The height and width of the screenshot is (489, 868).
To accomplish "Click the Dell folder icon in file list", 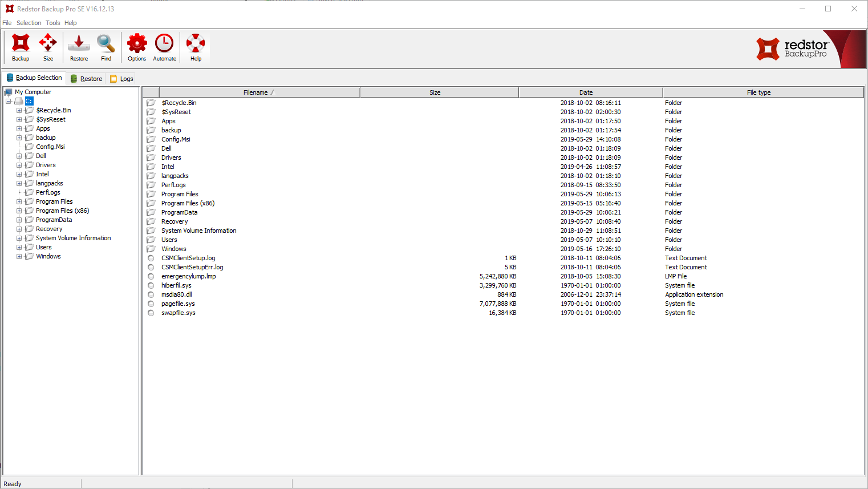I will click(151, 148).
